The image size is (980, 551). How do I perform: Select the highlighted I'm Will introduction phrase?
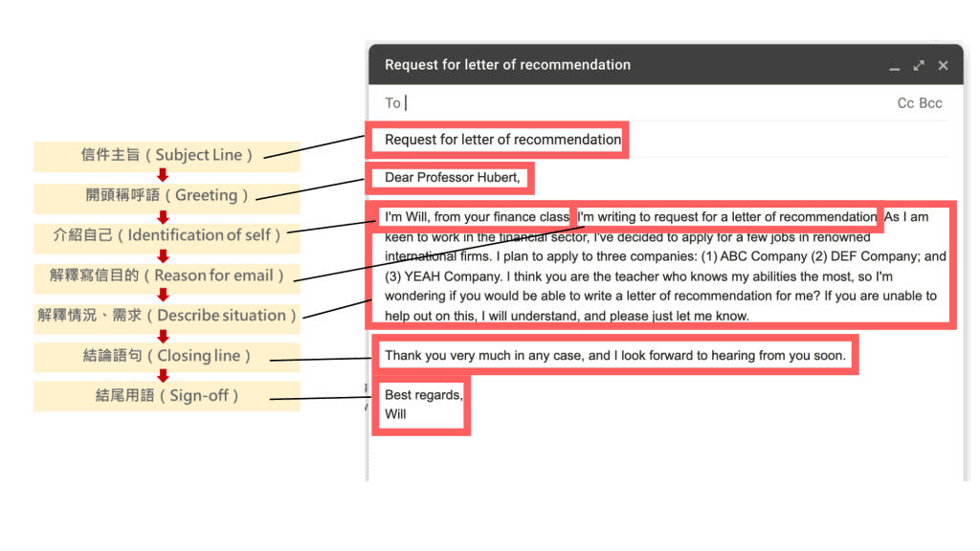click(473, 216)
